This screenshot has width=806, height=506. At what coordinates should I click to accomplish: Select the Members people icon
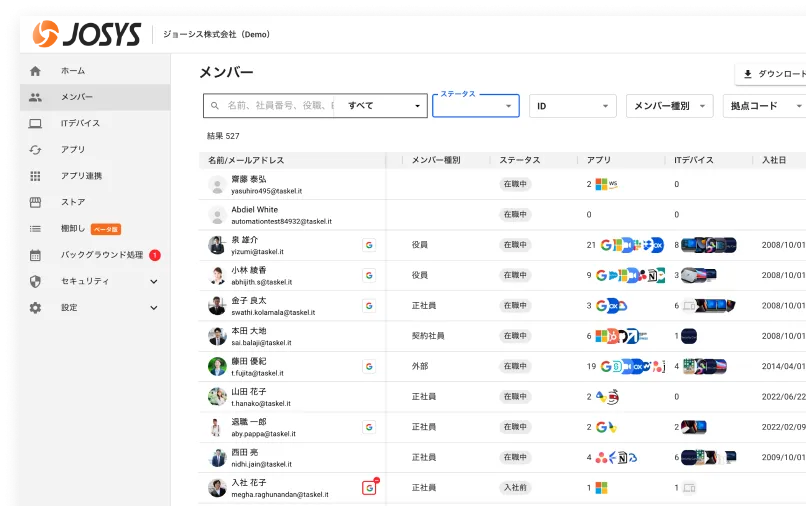35,97
